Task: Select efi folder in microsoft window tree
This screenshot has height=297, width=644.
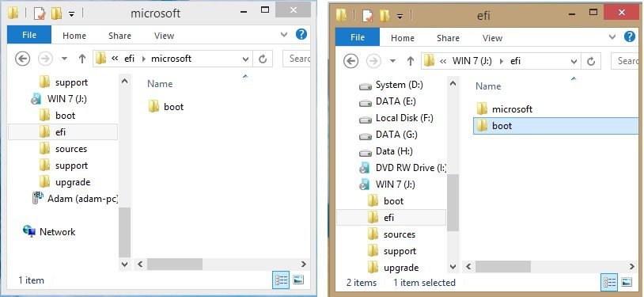Action: point(63,132)
